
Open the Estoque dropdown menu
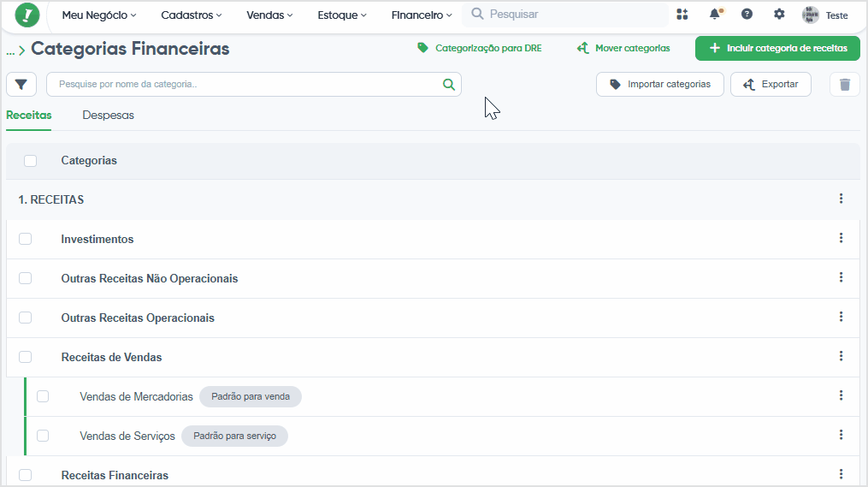(342, 15)
